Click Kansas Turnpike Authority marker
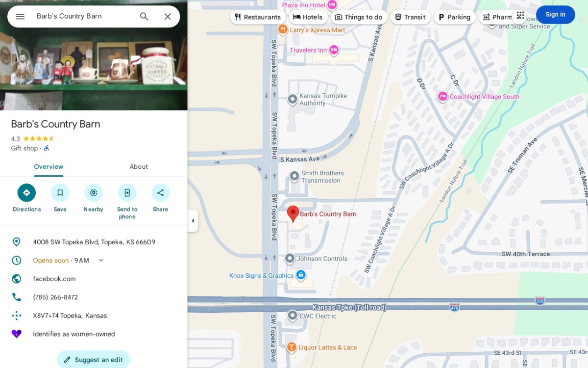 pos(293,100)
